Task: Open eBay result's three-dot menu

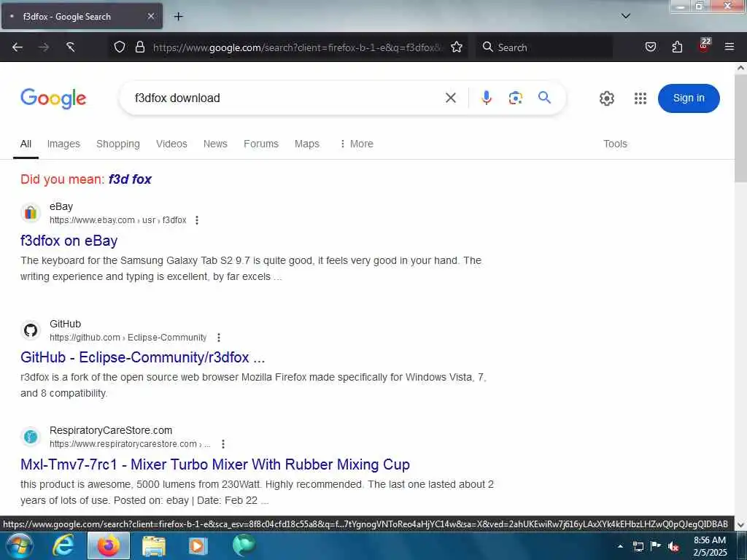Action: [197, 220]
